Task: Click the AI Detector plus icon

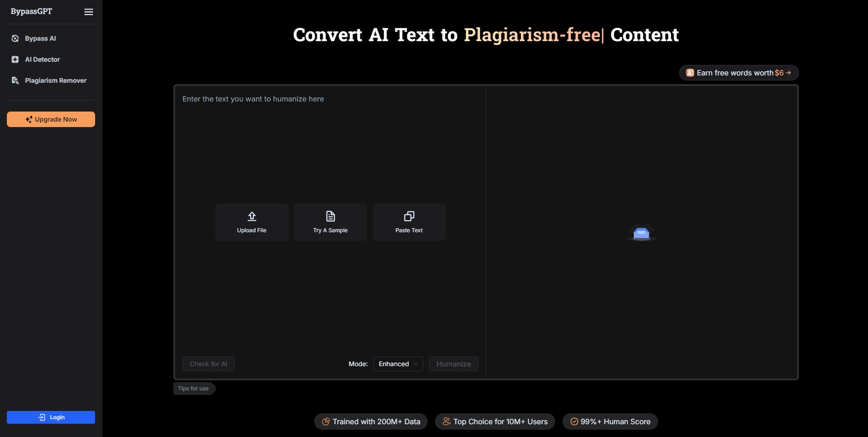Action: tap(15, 59)
